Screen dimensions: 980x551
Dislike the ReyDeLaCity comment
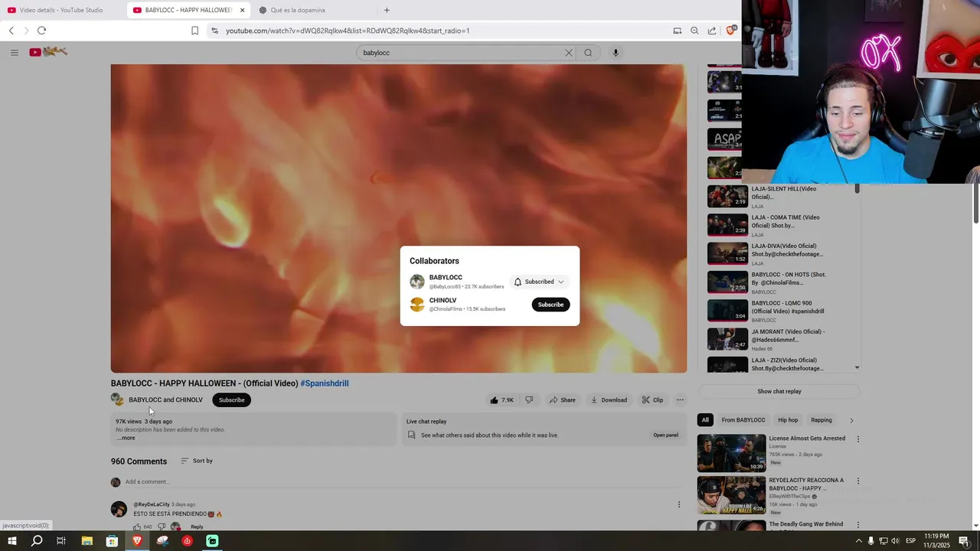pyautogui.click(x=162, y=527)
